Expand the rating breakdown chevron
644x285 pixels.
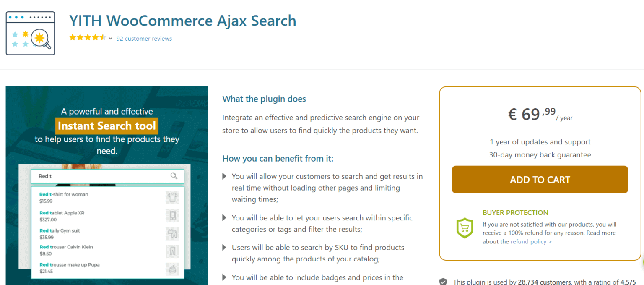pyautogui.click(x=110, y=39)
